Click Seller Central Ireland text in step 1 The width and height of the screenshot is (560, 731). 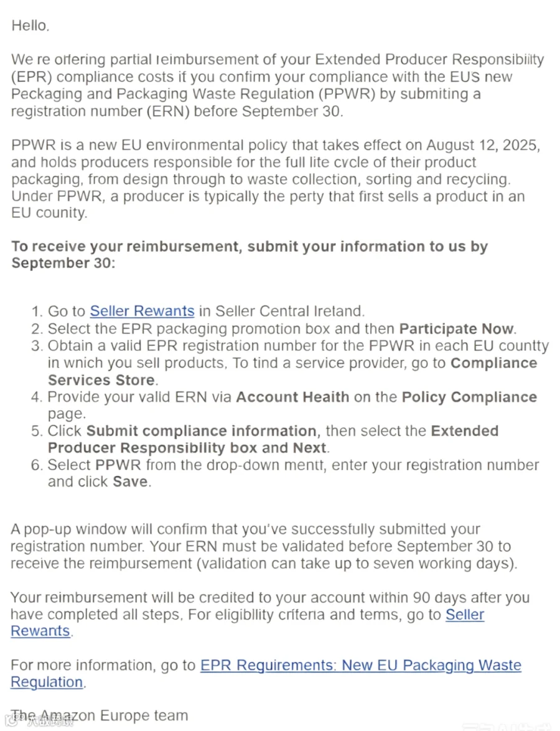coord(289,311)
